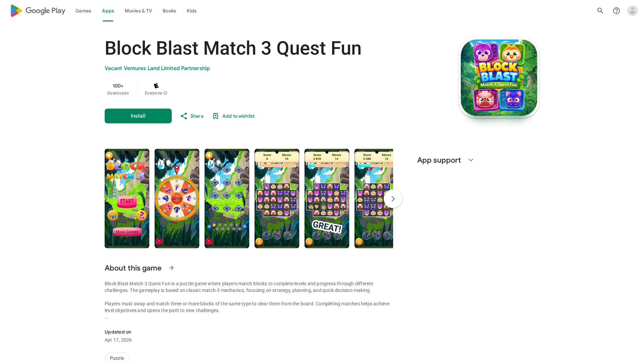Switch to the Games tab
Viewport: 644px width, 362px height.
click(x=83, y=11)
